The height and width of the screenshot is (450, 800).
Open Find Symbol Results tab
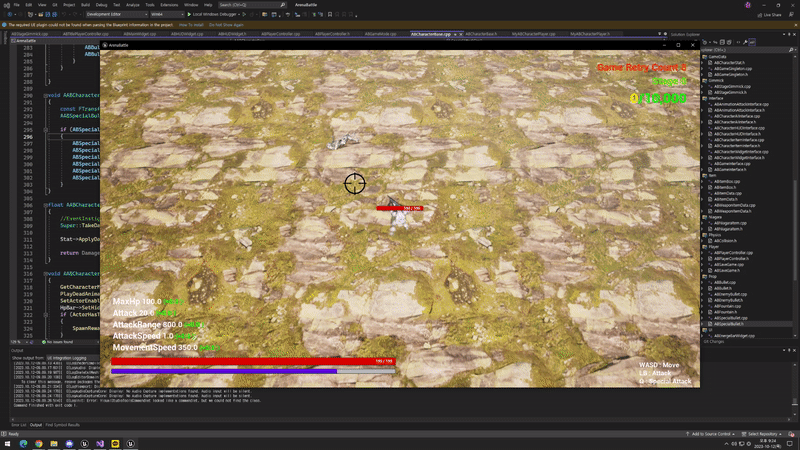tap(62, 425)
